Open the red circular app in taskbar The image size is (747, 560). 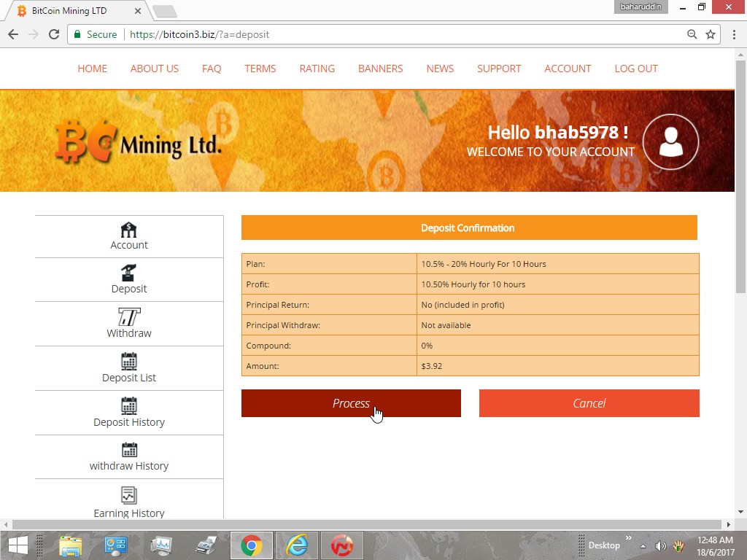coord(342,545)
